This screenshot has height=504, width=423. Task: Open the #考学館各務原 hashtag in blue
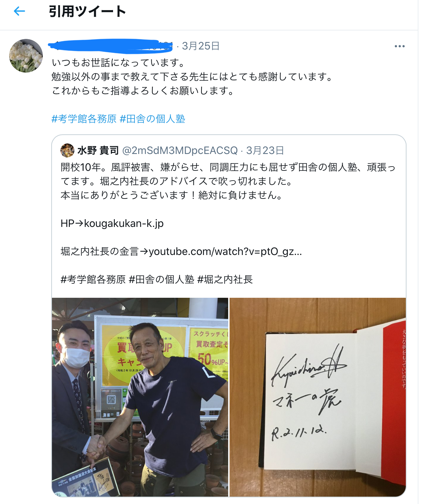[84, 119]
